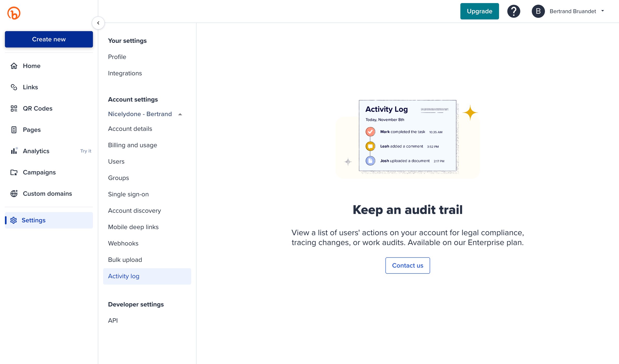Click the Create new button
Viewport: 619px width, 364px height.
pos(49,39)
